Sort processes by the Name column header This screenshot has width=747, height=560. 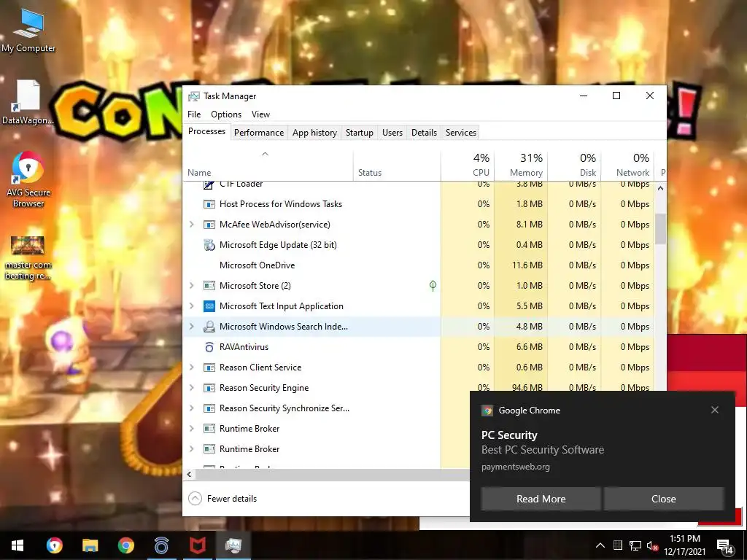point(268,164)
